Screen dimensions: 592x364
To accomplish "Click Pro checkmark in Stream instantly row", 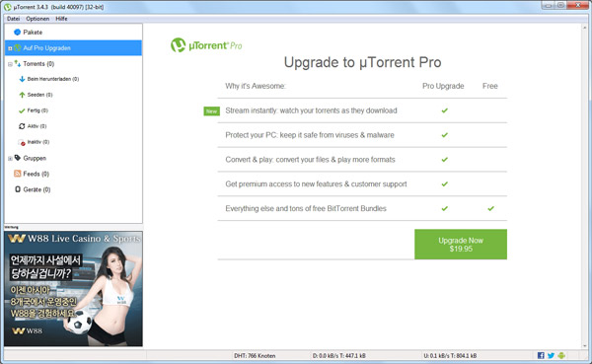I will click(445, 110).
